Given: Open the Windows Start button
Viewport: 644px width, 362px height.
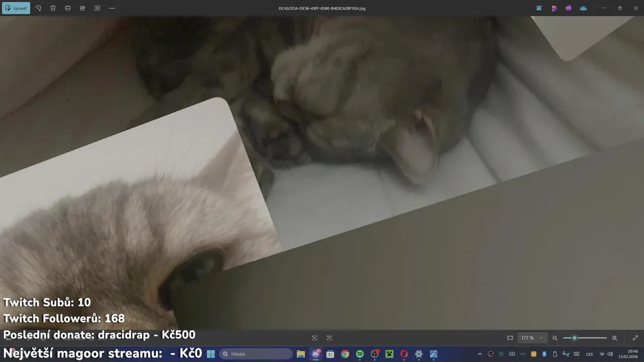Looking at the screenshot, I should point(211,354).
